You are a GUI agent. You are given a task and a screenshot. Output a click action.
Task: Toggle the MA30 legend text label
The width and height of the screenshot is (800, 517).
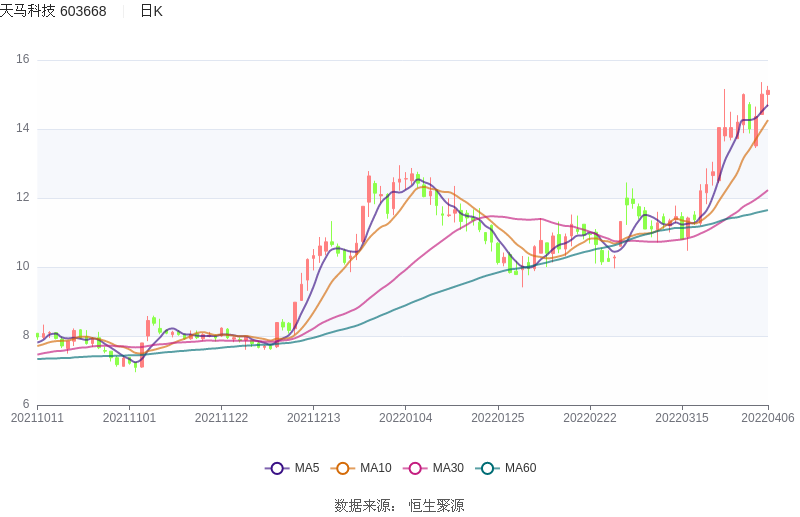pos(448,468)
